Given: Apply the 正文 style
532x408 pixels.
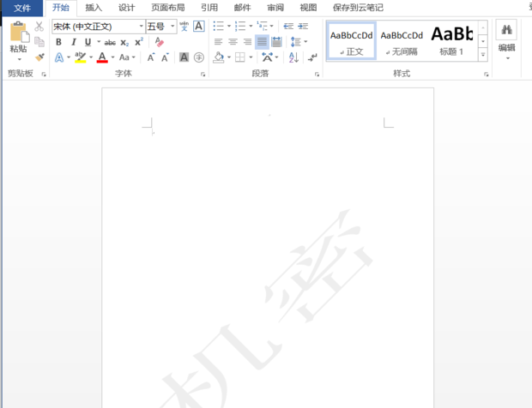Looking at the screenshot, I should (352, 41).
